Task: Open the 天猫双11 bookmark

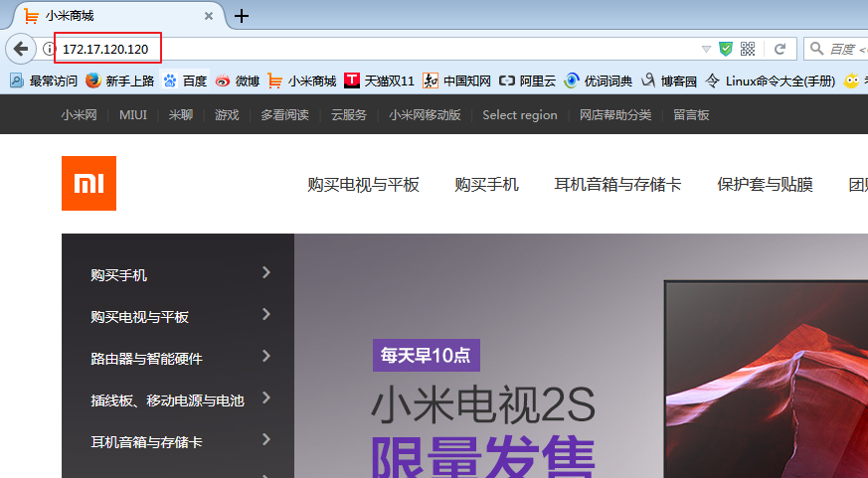Action: [x=379, y=80]
